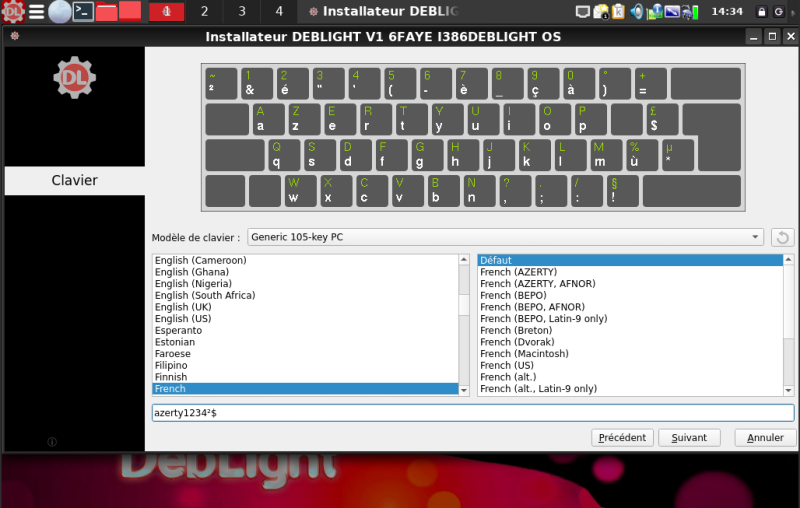Expand the Modèle de clavier dropdown
The image size is (800, 508).
pyautogui.click(x=505, y=238)
